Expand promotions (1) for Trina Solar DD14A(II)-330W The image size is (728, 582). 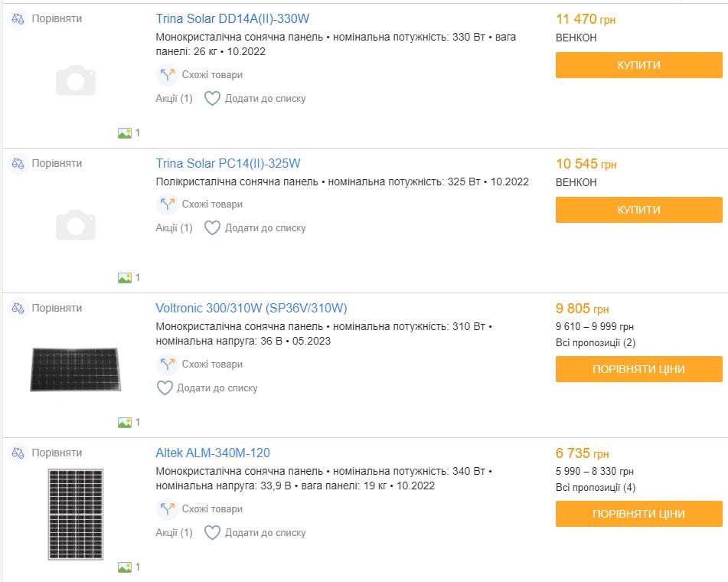(x=174, y=99)
